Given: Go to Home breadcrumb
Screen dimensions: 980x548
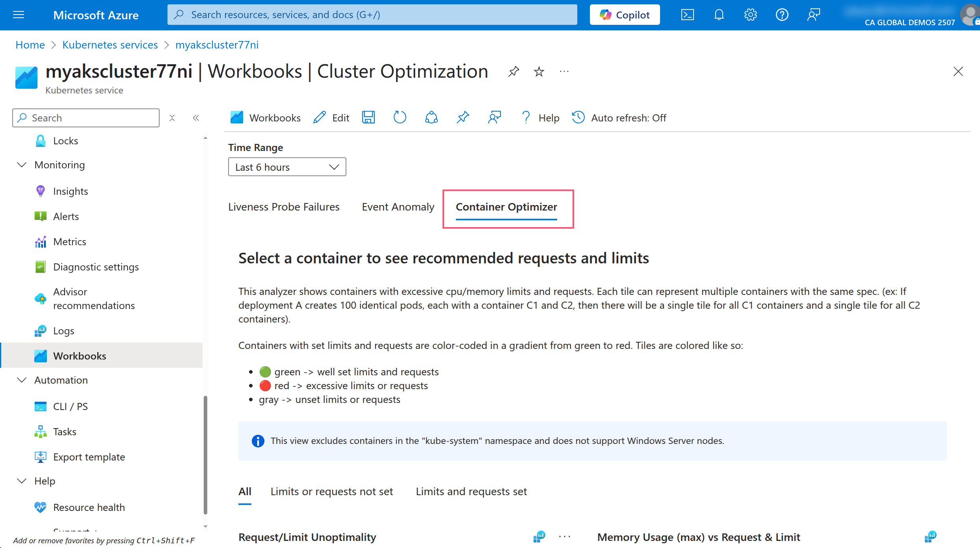Looking at the screenshot, I should [x=30, y=45].
